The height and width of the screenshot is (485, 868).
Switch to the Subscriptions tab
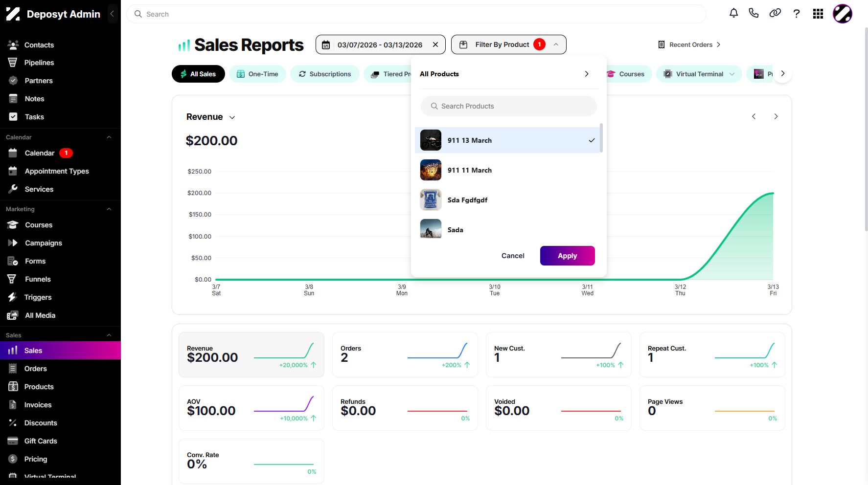[325, 74]
